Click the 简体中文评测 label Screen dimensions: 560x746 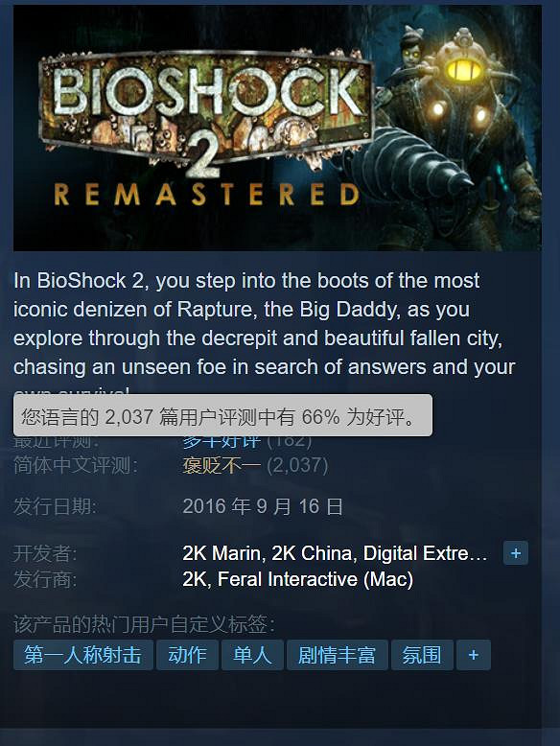[x=75, y=465]
